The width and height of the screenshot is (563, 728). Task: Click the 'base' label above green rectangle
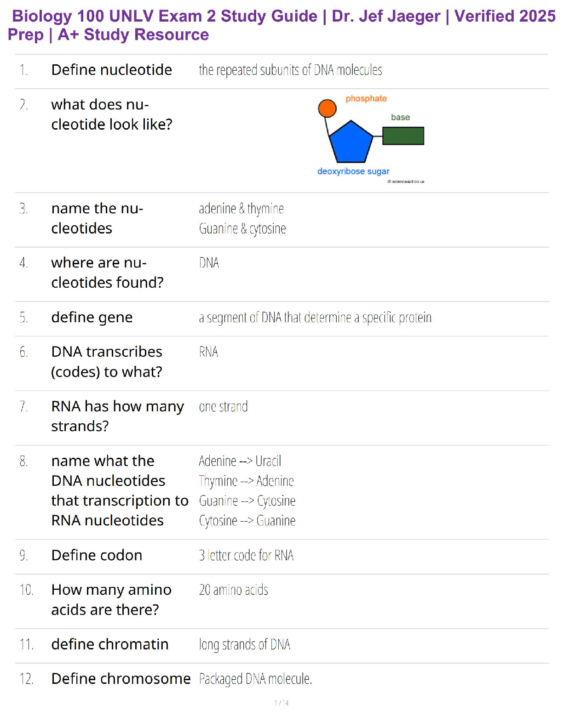(400, 118)
